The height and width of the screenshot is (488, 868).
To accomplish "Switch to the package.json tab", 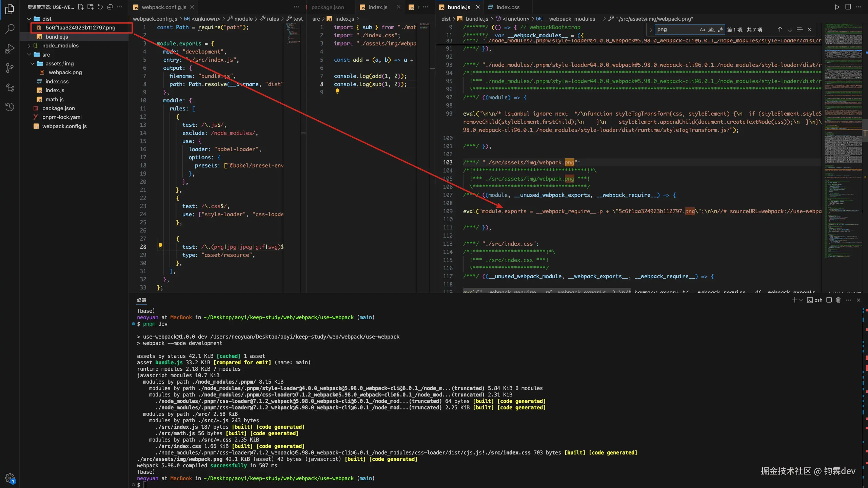I will coord(327,7).
